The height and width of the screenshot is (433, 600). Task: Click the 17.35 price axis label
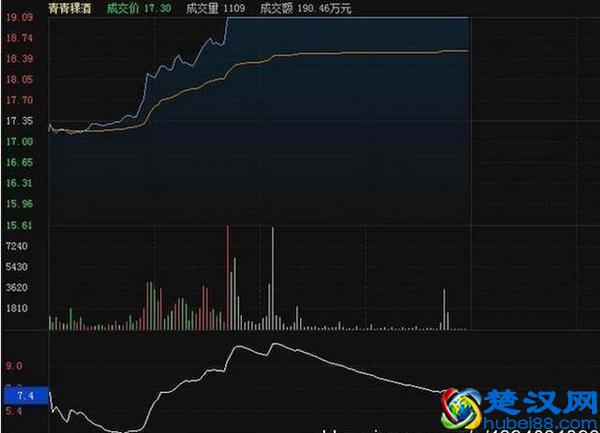[19, 121]
